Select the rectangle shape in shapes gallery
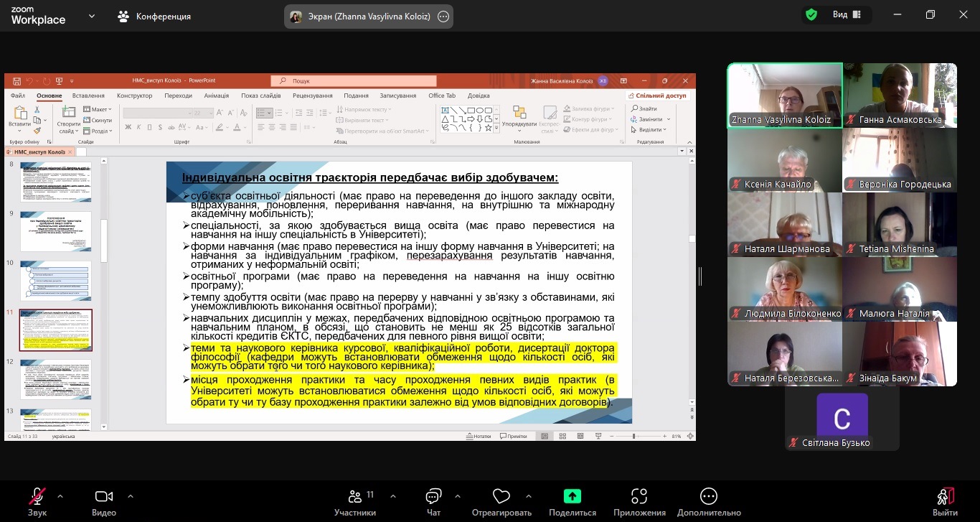 470,110
